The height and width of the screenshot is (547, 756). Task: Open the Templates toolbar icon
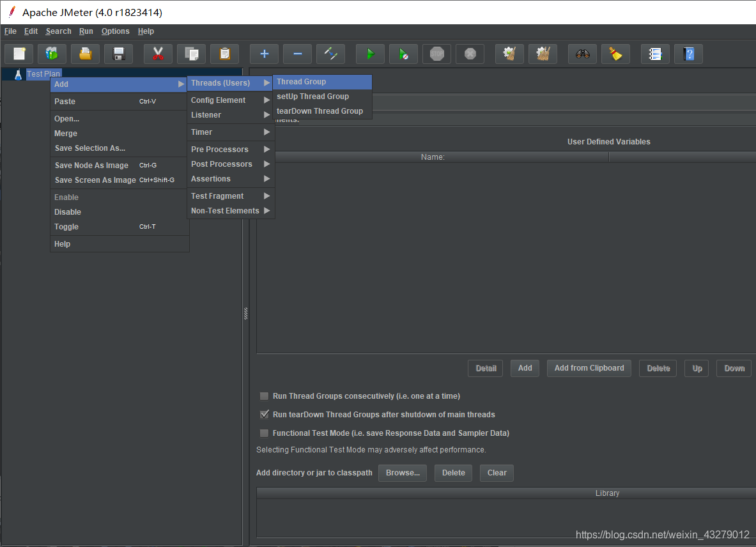point(52,54)
